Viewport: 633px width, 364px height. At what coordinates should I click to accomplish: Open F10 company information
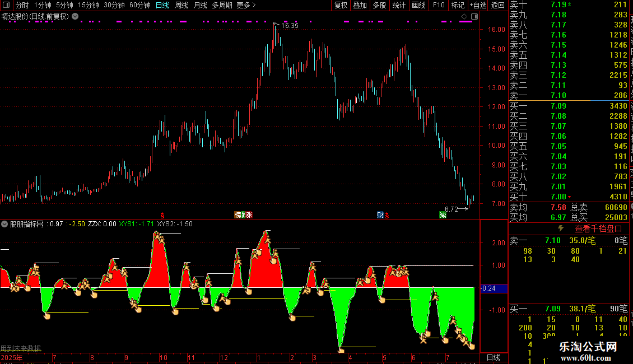click(439, 5)
